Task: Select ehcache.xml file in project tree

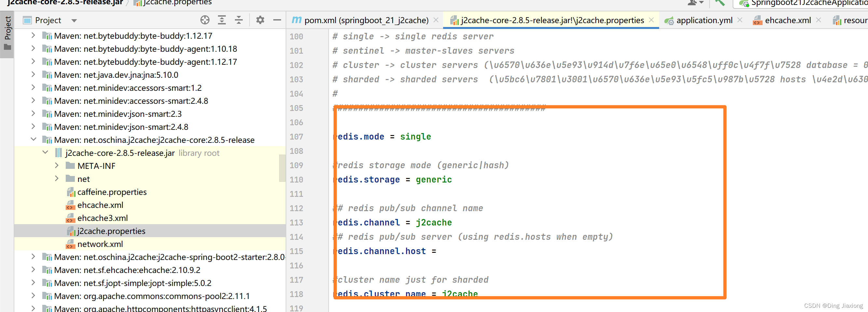Action: 100,205
